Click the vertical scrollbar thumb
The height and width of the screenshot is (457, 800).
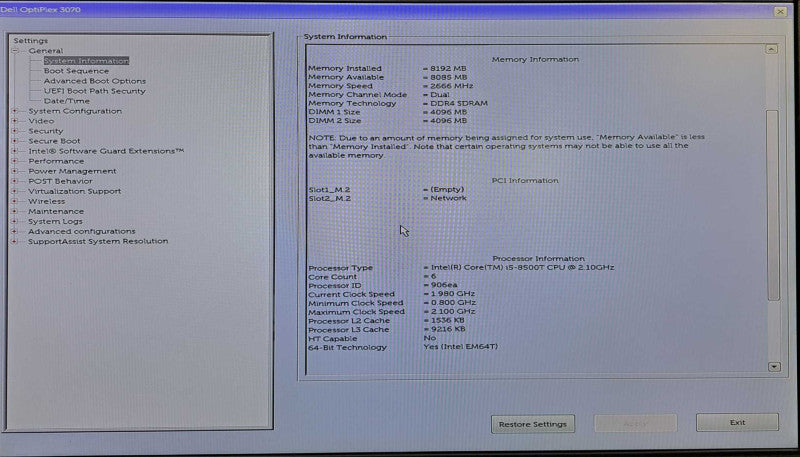click(773, 205)
